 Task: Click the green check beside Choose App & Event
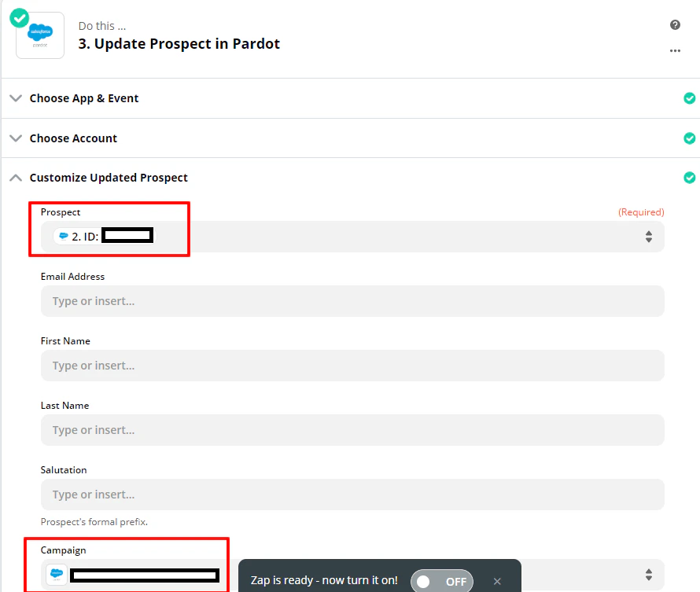pos(690,97)
